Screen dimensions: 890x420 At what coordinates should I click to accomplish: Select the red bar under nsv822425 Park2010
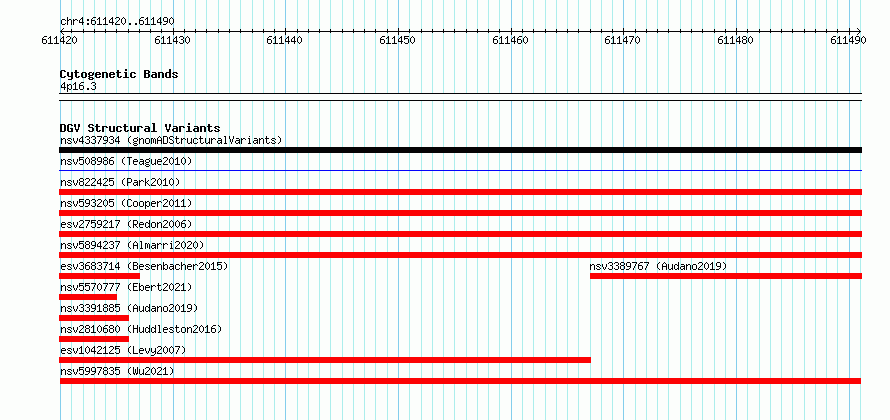(x=461, y=192)
